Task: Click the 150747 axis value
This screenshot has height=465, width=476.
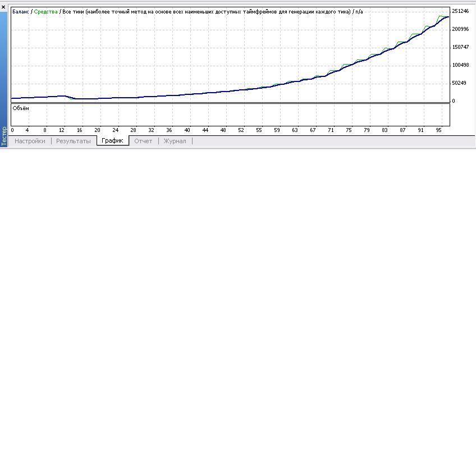Action: pyautogui.click(x=460, y=47)
